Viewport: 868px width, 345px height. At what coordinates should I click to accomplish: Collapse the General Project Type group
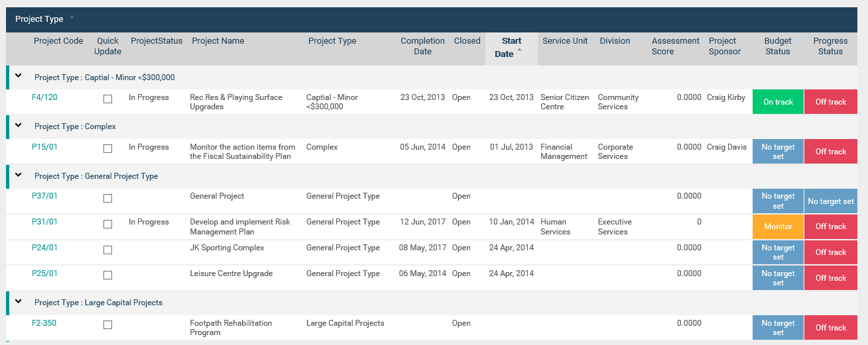[x=19, y=175]
